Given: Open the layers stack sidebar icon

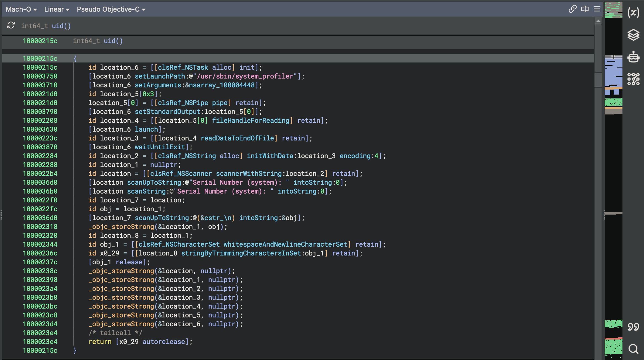Looking at the screenshot, I should (x=633, y=35).
